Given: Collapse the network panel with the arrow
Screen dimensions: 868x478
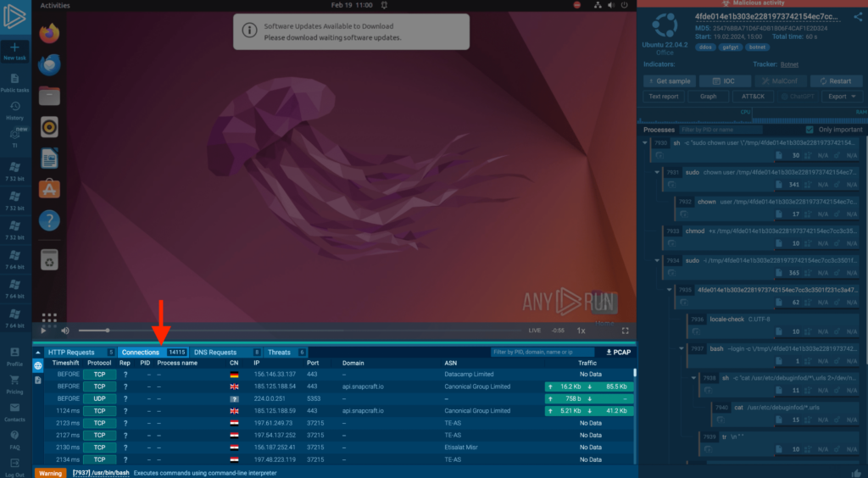Looking at the screenshot, I should tap(38, 352).
